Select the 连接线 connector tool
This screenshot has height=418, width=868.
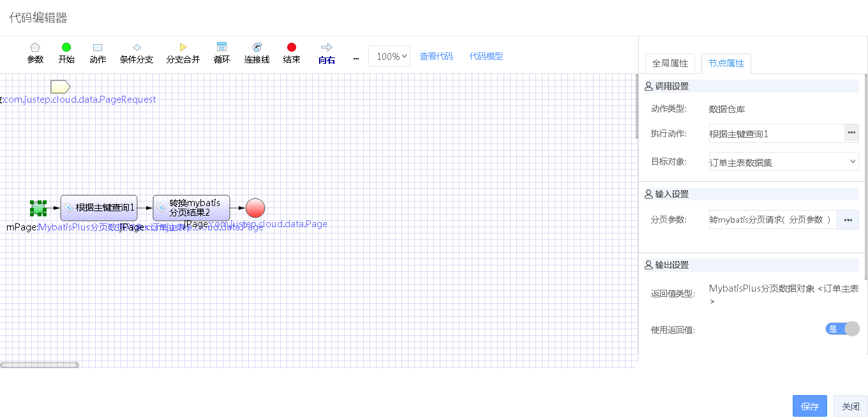[257, 53]
